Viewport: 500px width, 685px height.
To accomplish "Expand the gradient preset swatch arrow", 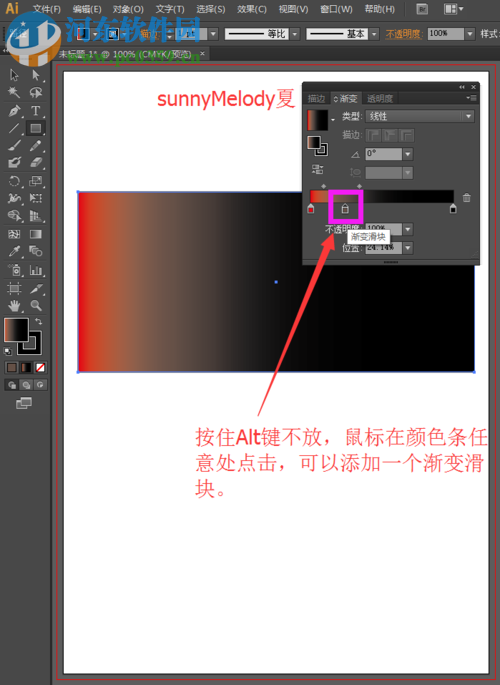I will click(333, 120).
